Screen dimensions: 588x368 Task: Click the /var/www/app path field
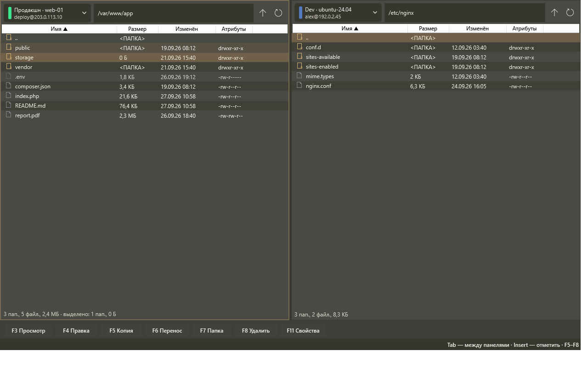[x=174, y=13]
